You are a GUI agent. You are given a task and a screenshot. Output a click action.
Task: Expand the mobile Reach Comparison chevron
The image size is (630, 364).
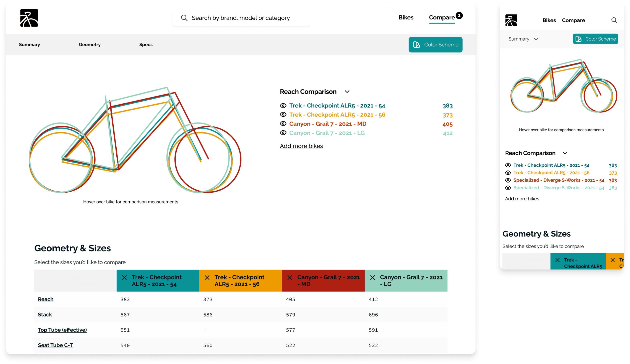565,153
